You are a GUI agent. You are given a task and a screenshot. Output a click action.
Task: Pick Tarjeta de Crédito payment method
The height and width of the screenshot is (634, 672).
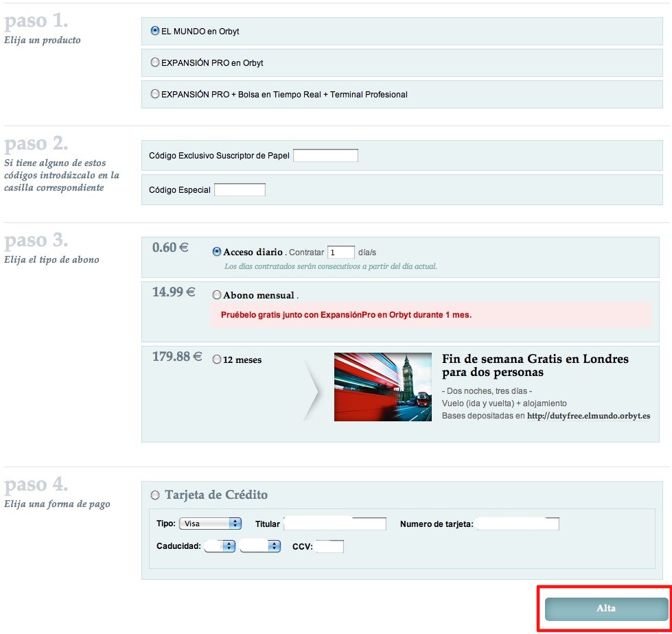[154, 495]
